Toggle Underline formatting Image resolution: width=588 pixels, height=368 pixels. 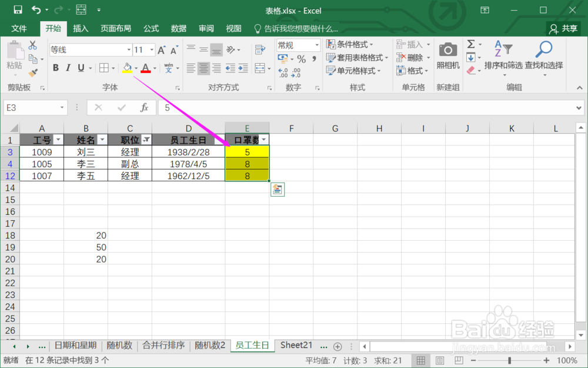coord(81,68)
